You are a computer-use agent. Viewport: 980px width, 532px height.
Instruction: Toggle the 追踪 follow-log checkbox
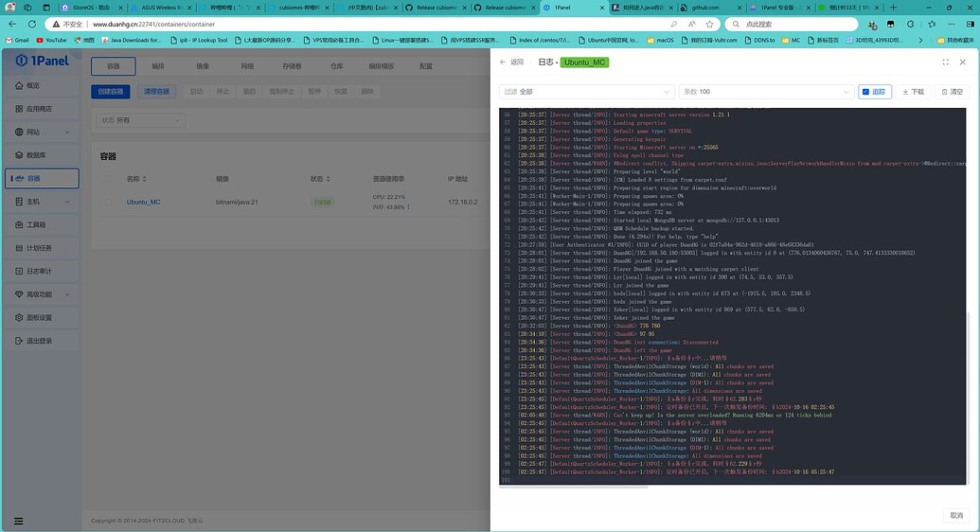click(875, 92)
